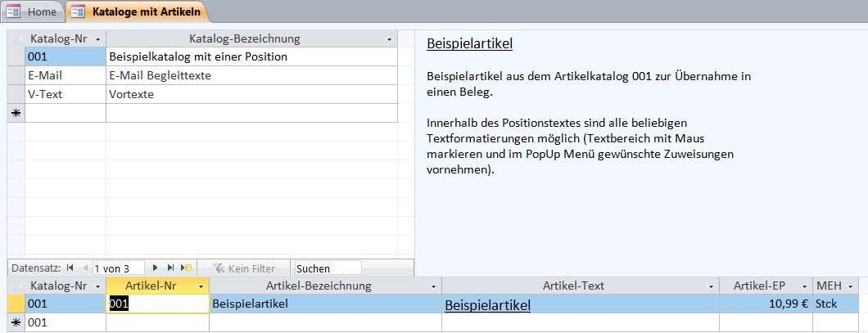Create new blank record with star arrow
This screenshot has width=868, height=333.
point(186,268)
